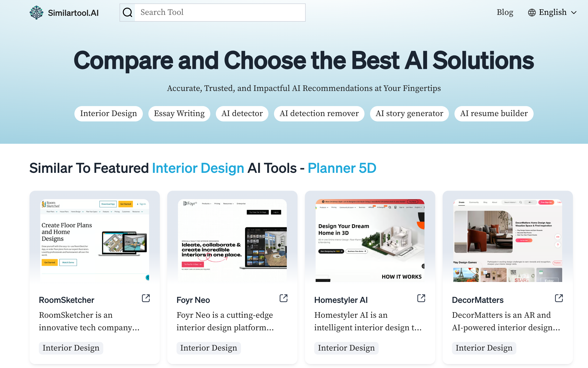Select the Interior Design category pill
588x368 pixels.
tap(109, 114)
